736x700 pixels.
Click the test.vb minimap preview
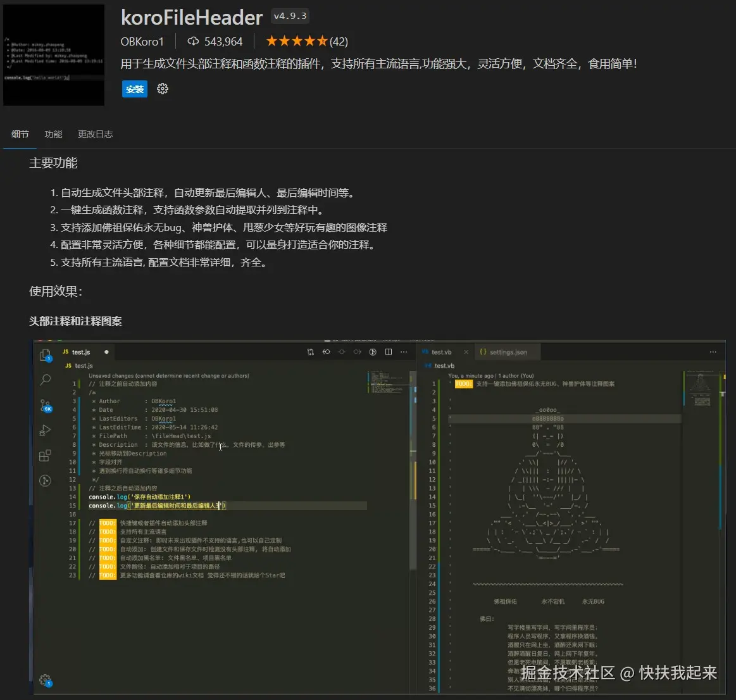point(702,389)
